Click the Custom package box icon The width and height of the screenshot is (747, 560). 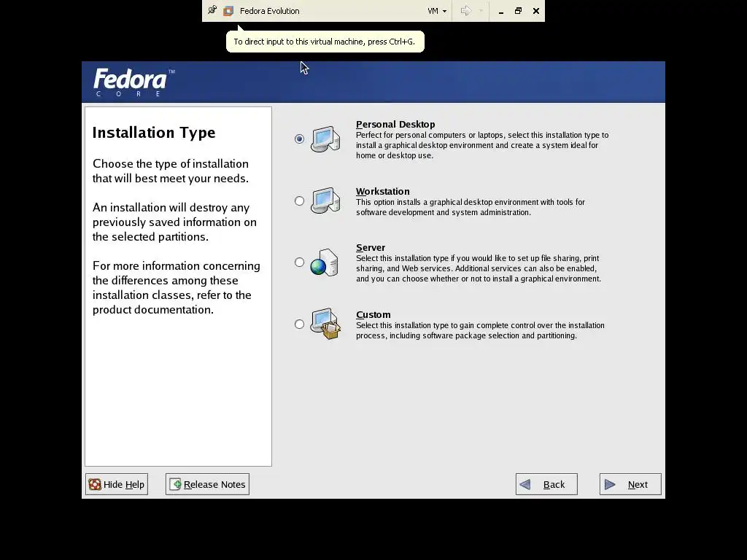click(326, 324)
